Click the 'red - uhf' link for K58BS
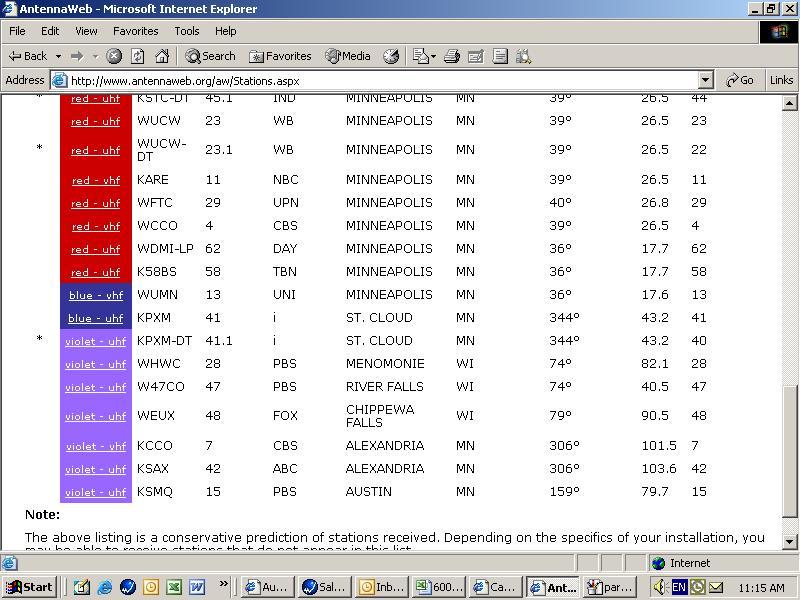This screenshot has height=600, width=800. [x=96, y=272]
